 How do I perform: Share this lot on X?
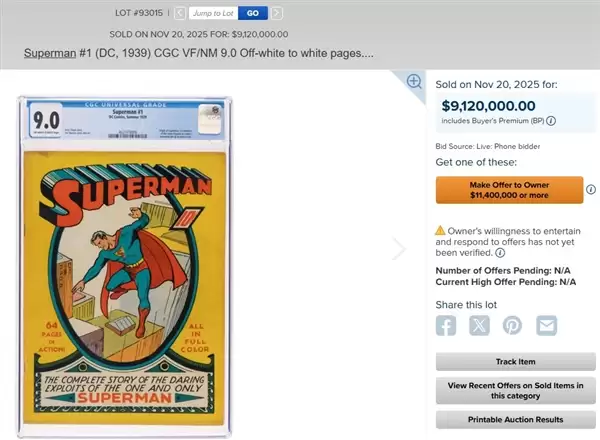[x=479, y=326]
